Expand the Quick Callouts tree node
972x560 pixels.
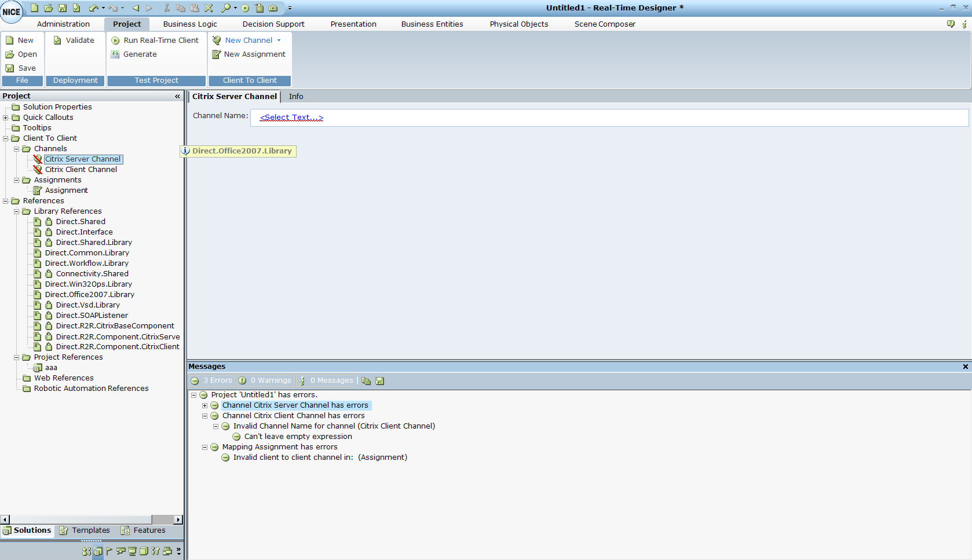point(6,118)
